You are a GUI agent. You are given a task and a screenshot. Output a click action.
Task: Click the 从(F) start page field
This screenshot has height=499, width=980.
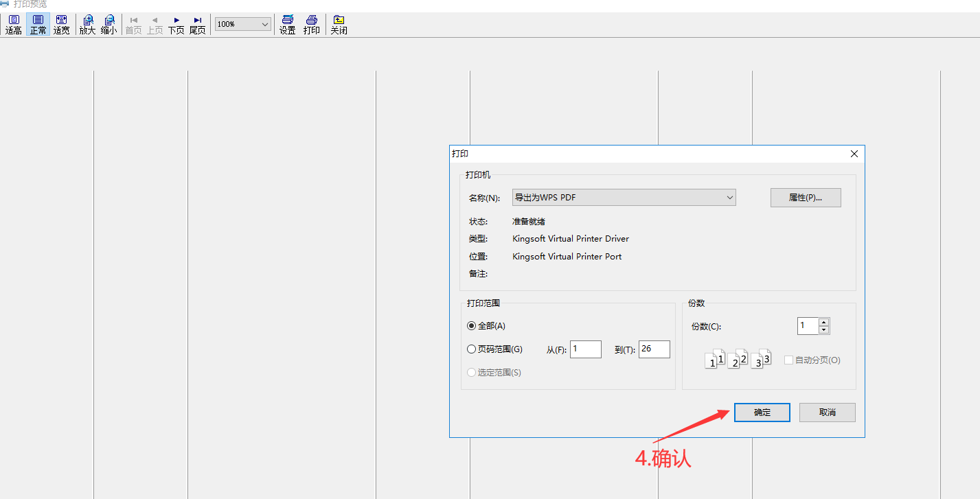[585, 349]
